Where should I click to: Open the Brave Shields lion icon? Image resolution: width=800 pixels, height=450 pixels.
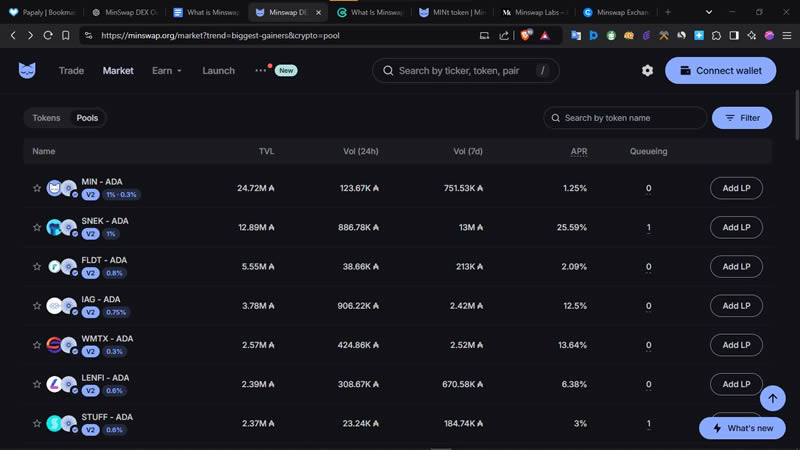pyautogui.click(x=526, y=35)
